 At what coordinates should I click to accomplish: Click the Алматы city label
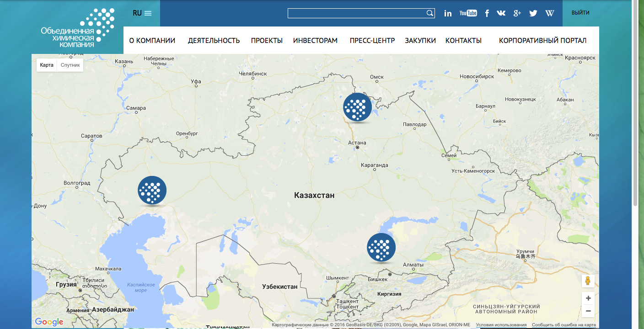tap(413, 265)
